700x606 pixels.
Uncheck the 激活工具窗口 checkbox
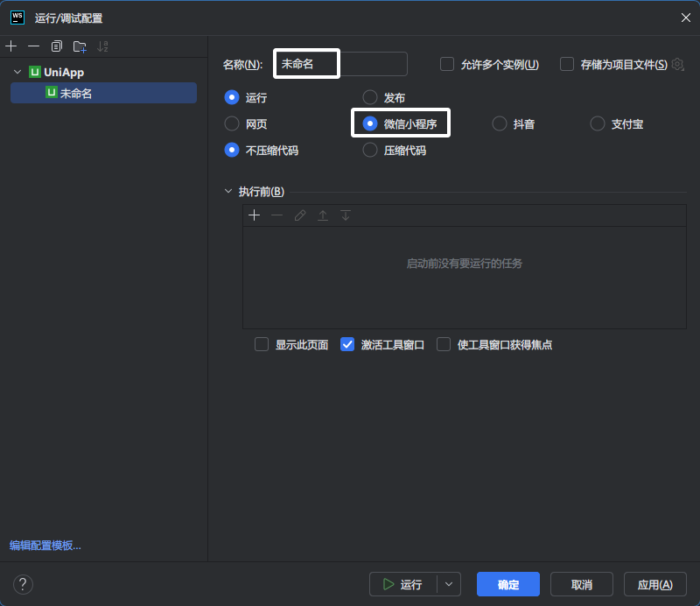click(347, 344)
